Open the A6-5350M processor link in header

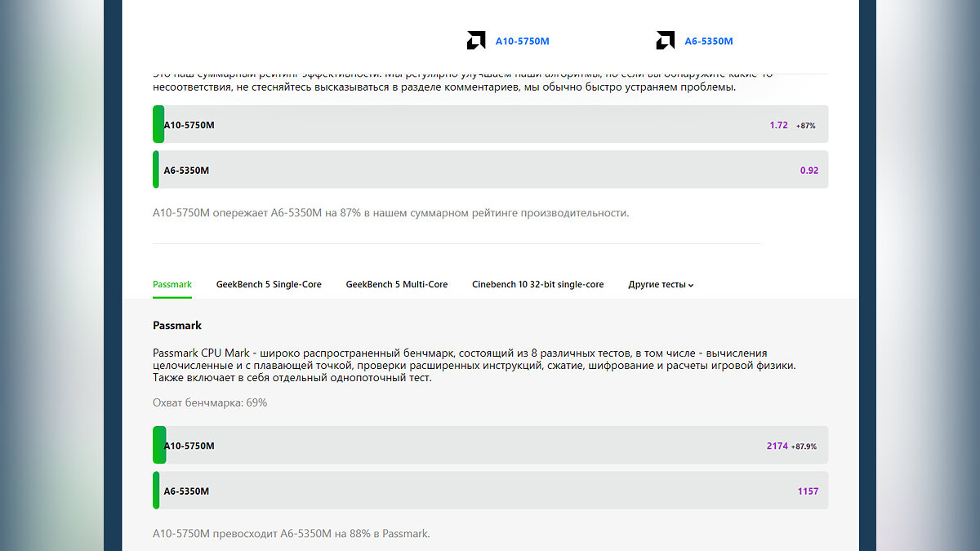[x=708, y=41]
